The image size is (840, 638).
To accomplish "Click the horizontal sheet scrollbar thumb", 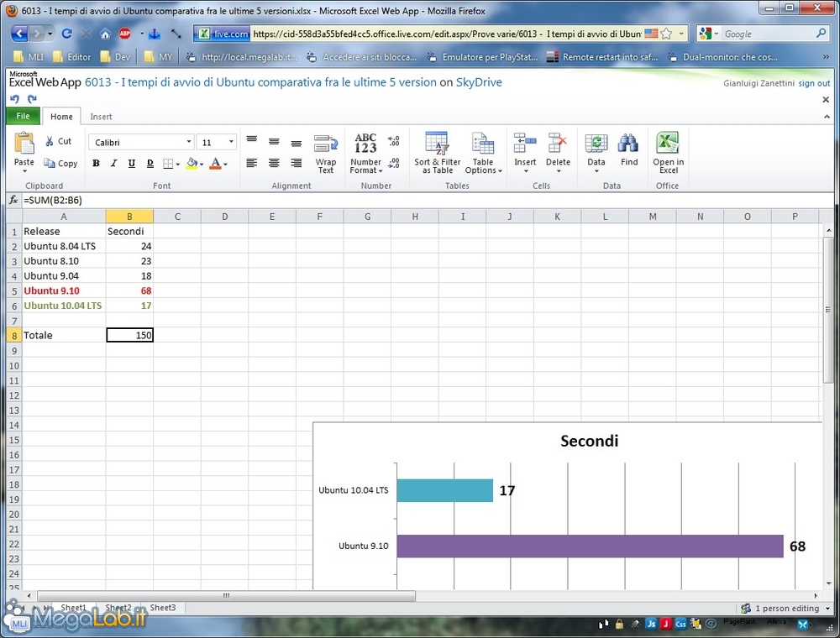I will pyautogui.click(x=226, y=596).
